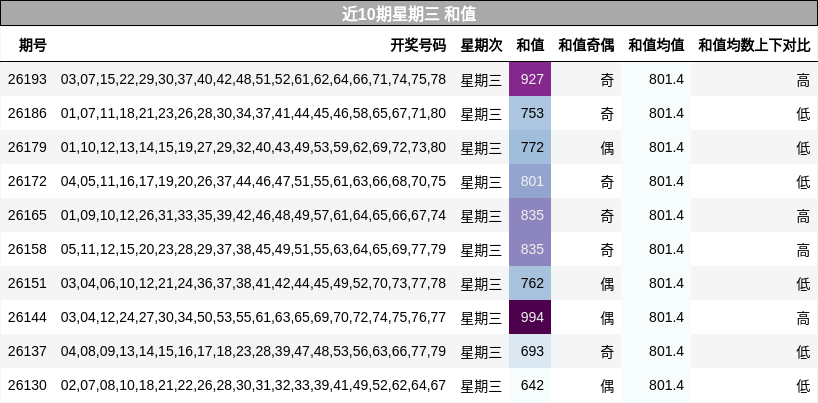Click the purple 927 sum cell
Screen dimensions: 818x403
pos(530,79)
